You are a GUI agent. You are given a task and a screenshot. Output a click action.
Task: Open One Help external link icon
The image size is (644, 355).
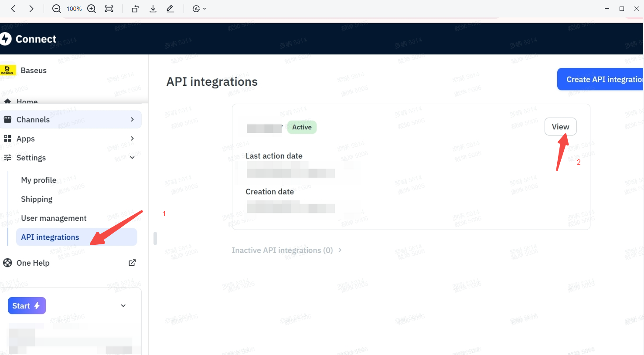[x=132, y=263]
